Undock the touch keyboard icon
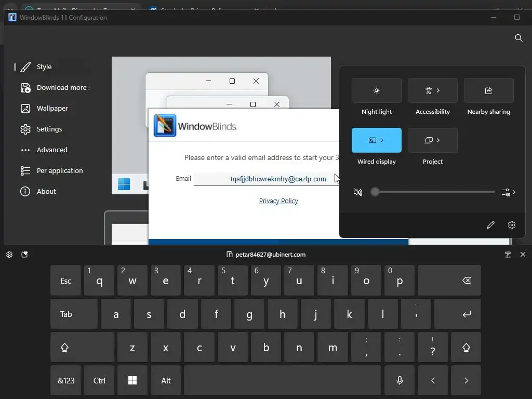 coord(508,255)
